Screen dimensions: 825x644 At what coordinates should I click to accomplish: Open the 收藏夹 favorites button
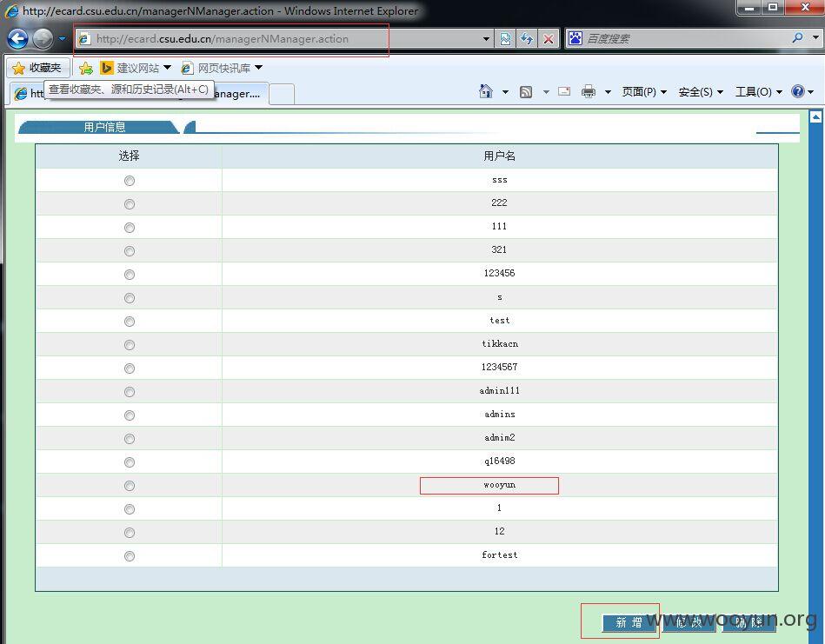tap(37, 68)
